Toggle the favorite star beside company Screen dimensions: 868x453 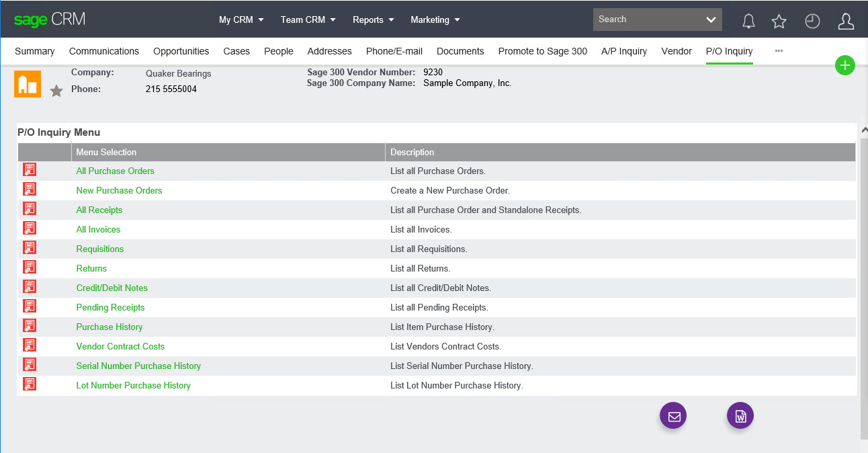pos(56,91)
